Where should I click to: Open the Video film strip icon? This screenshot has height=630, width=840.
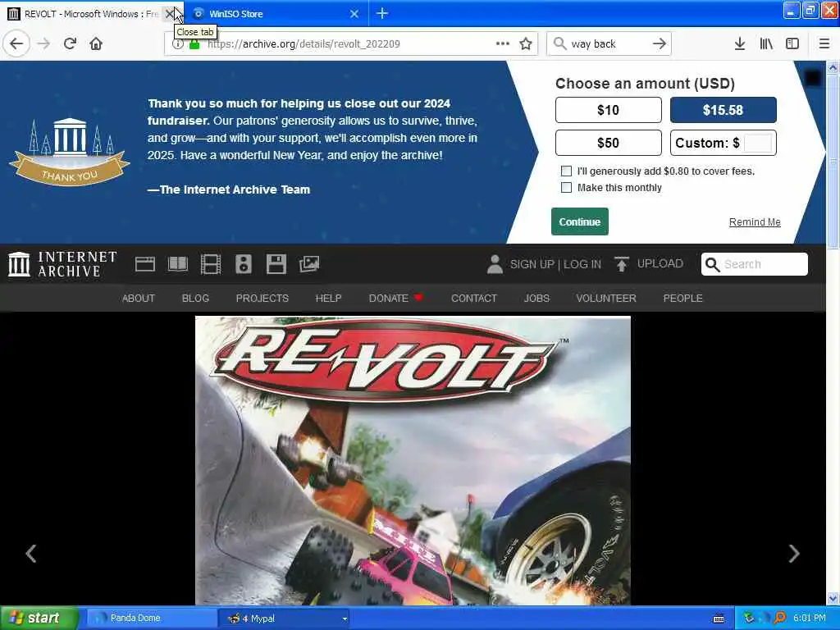coord(211,264)
